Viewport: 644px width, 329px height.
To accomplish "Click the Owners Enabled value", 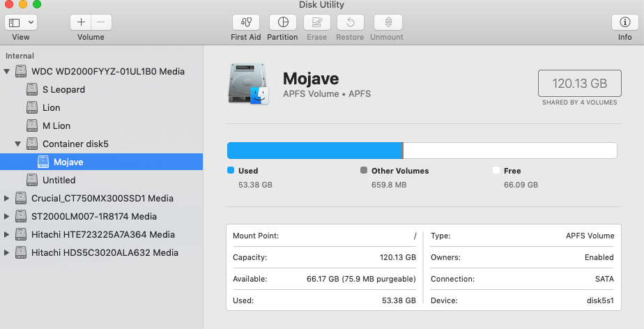I will (x=599, y=257).
